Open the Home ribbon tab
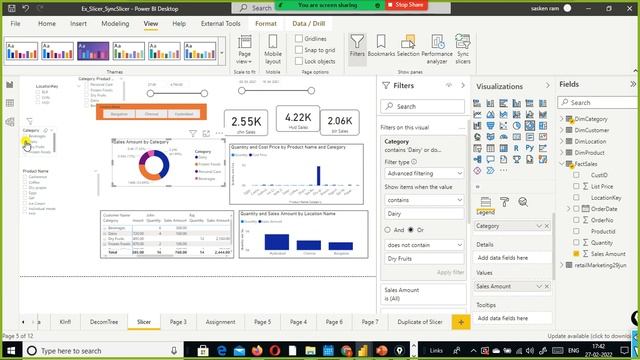 click(x=47, y=24)
